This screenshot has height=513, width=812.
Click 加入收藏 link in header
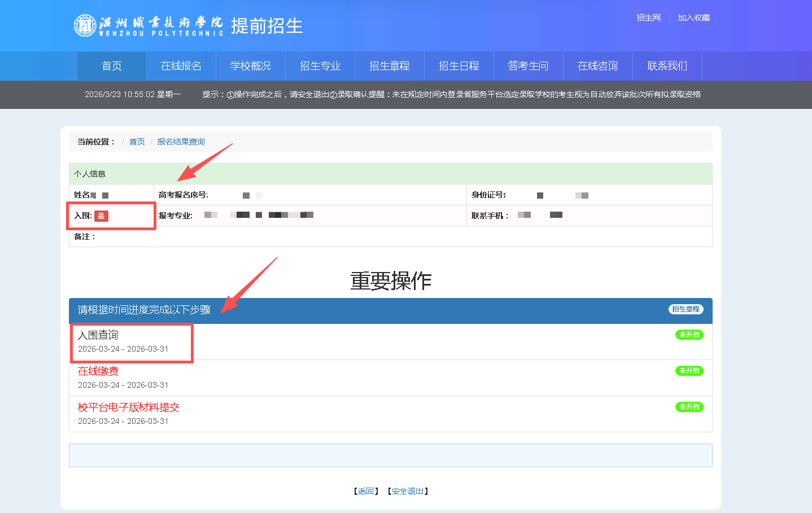coord(693,18)
